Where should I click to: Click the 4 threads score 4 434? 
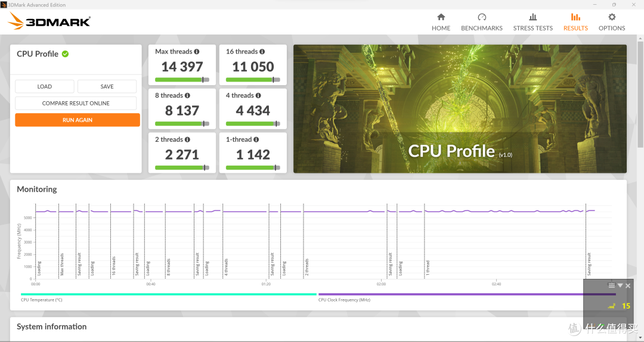(x=253, y=110)
